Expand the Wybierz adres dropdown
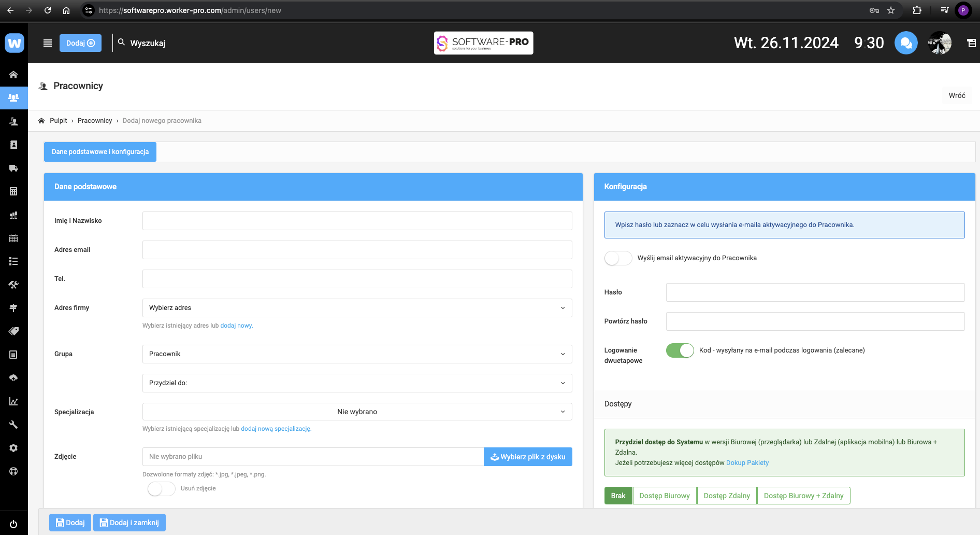 pyautogui.click(x=357, y=308)
